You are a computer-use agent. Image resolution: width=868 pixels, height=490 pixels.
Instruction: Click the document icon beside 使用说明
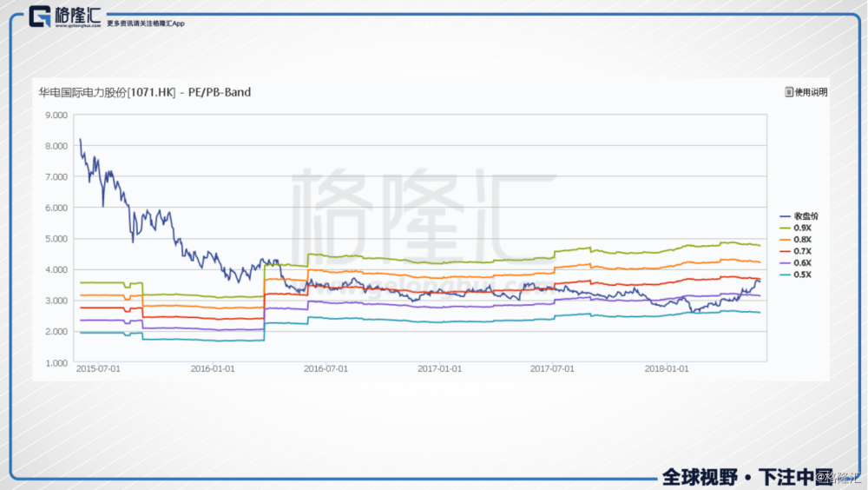coord(788,92)
